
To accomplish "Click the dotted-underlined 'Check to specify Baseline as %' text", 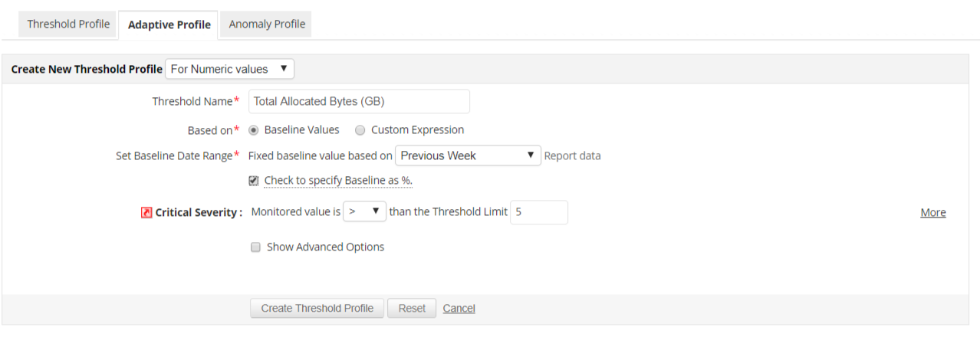I will 338,181.
